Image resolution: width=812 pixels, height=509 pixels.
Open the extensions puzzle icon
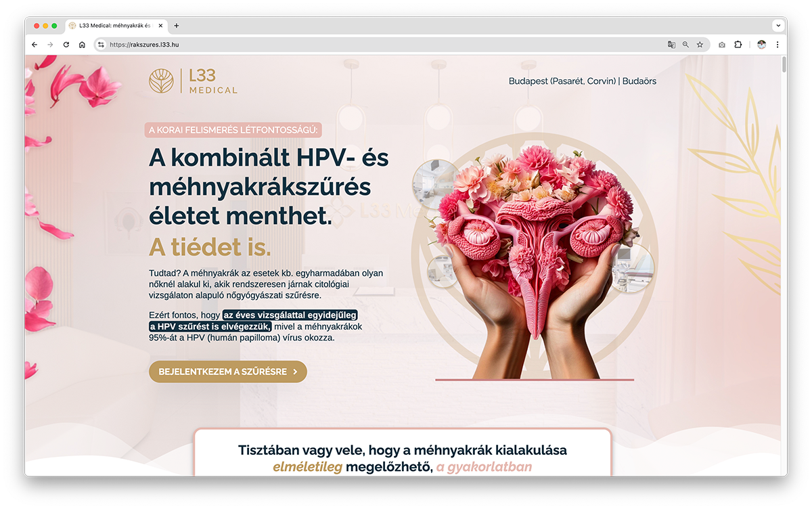(738, 45)
